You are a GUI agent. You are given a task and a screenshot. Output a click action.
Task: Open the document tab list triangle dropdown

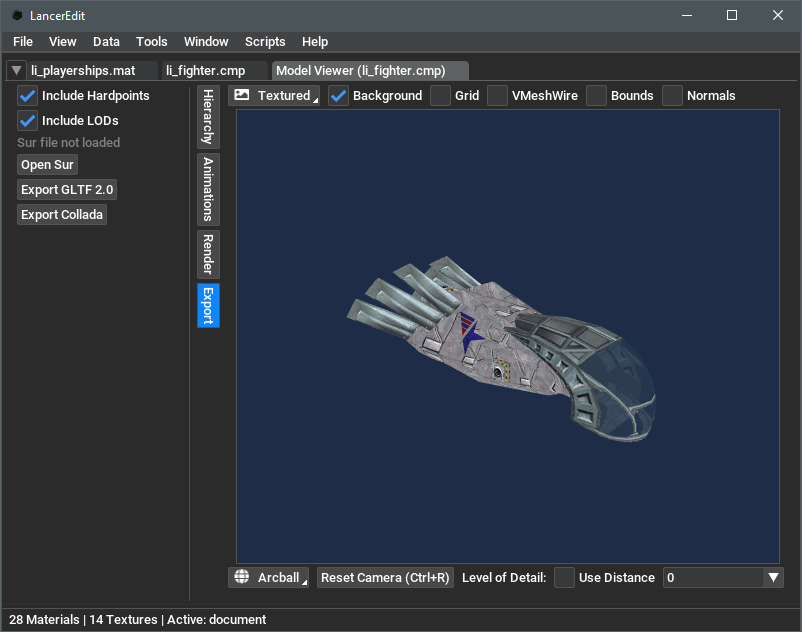coord(15,71)
